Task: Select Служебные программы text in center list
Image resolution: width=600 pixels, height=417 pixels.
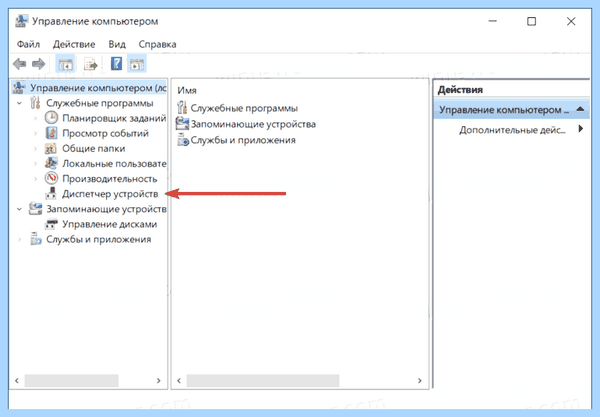Action: point(244,108)
